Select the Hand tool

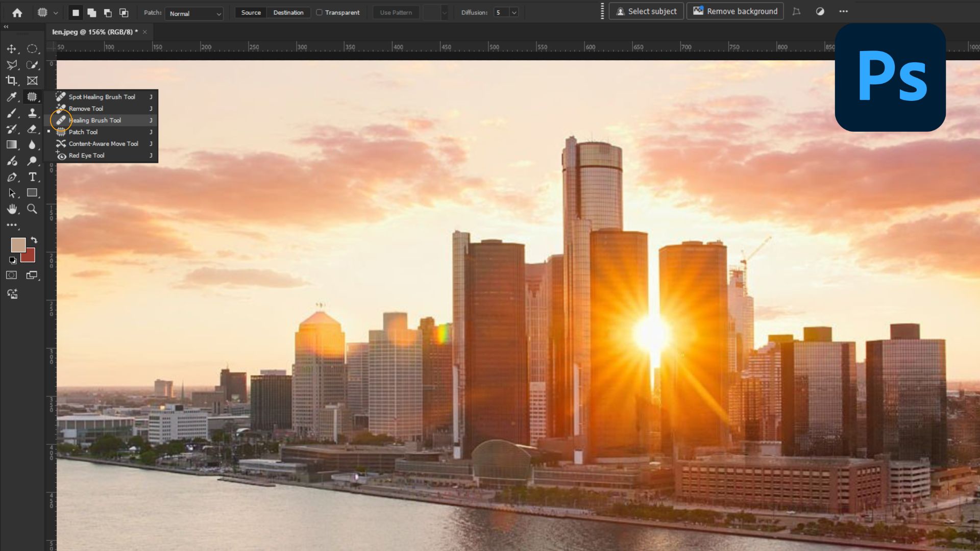(12, 209)
